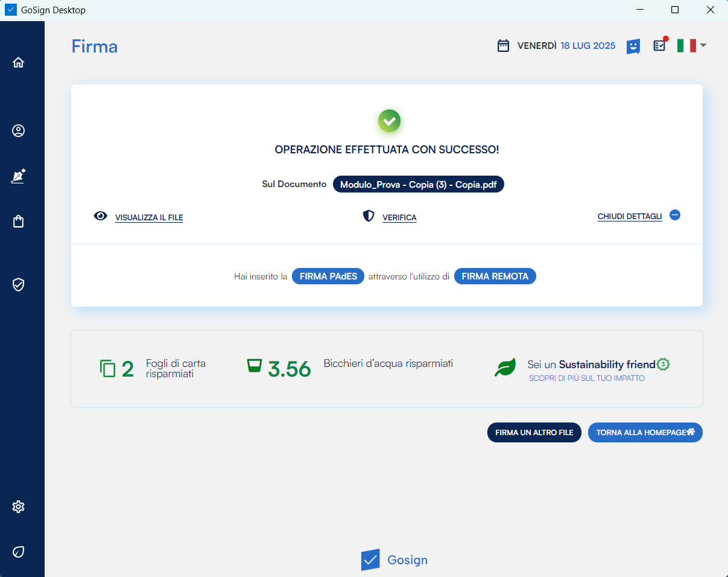Open the leaf sustainability icon in sidebar

19,552
